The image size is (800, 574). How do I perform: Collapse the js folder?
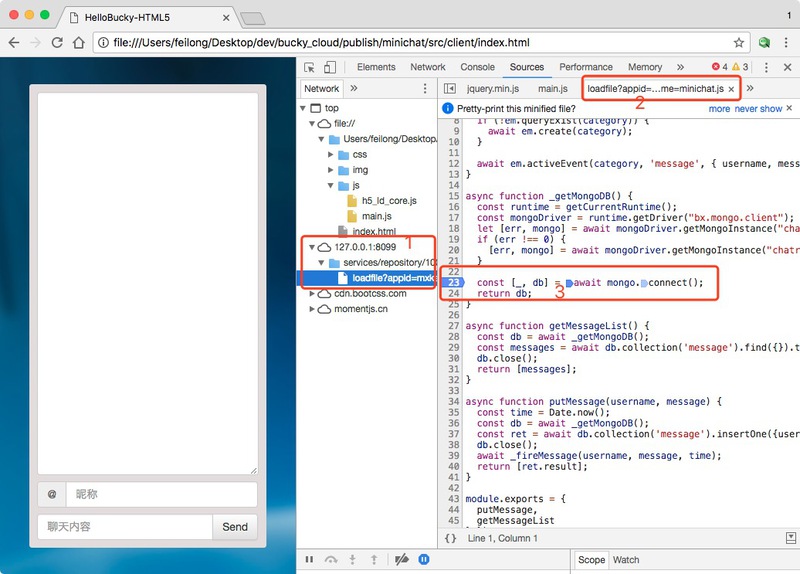pyautogui.click(x=331, y=186)
